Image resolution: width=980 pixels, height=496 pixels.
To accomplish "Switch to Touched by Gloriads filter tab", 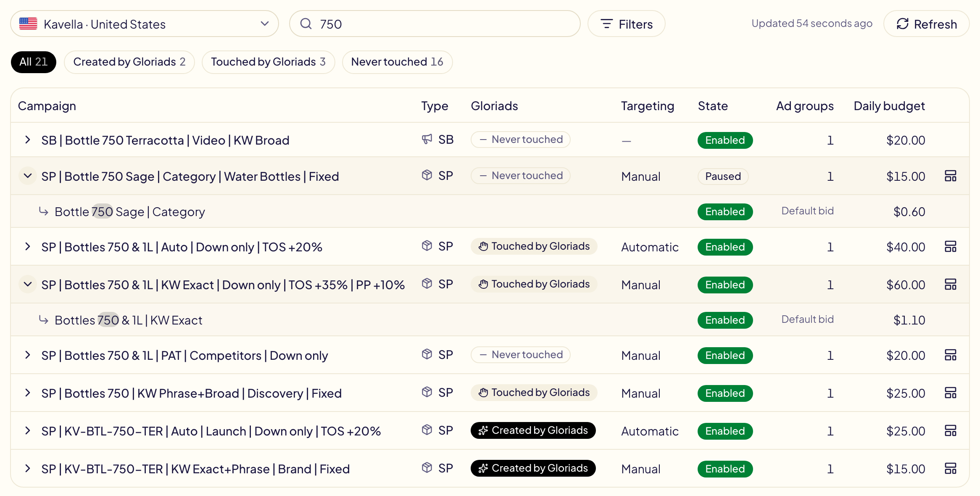I will point(269,62).
